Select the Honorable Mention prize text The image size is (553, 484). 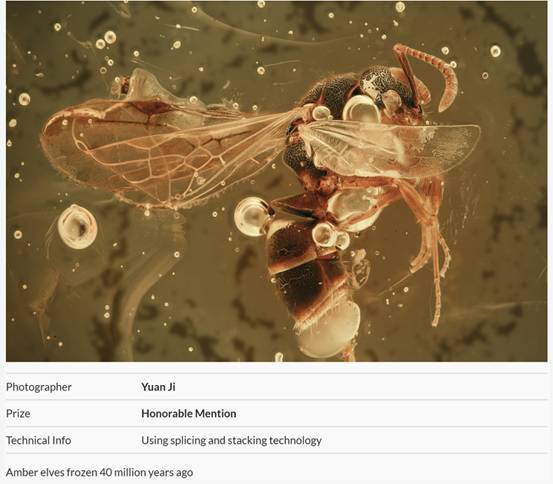click(x=189, y=413)
